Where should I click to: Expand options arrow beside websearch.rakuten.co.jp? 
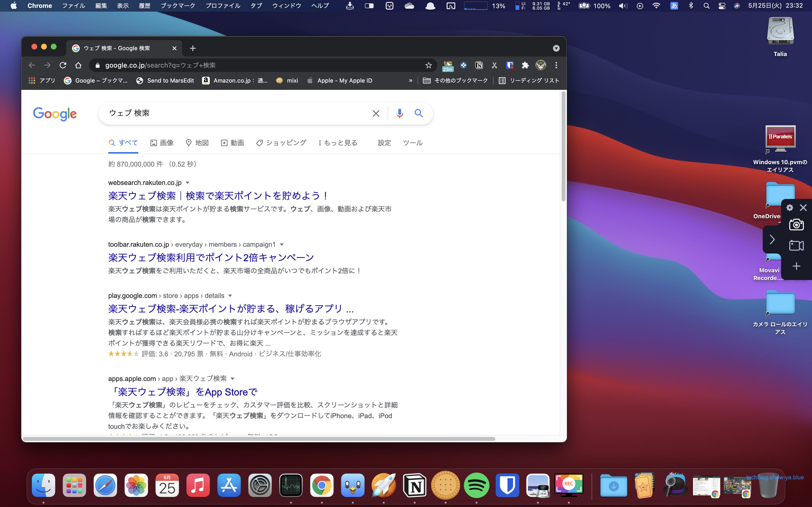(188, 183)
